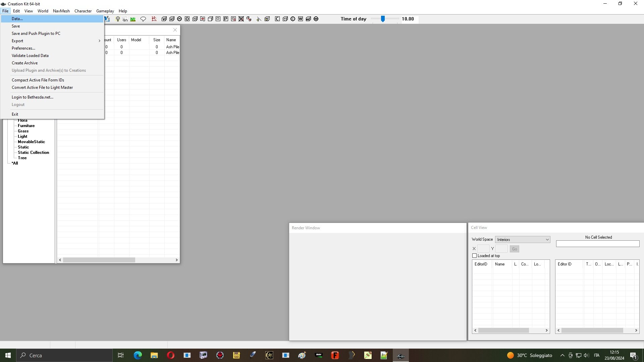Click the sound marker toolbar icon
This screenshot has height=362, width=644.
click(x=259, y=19)
